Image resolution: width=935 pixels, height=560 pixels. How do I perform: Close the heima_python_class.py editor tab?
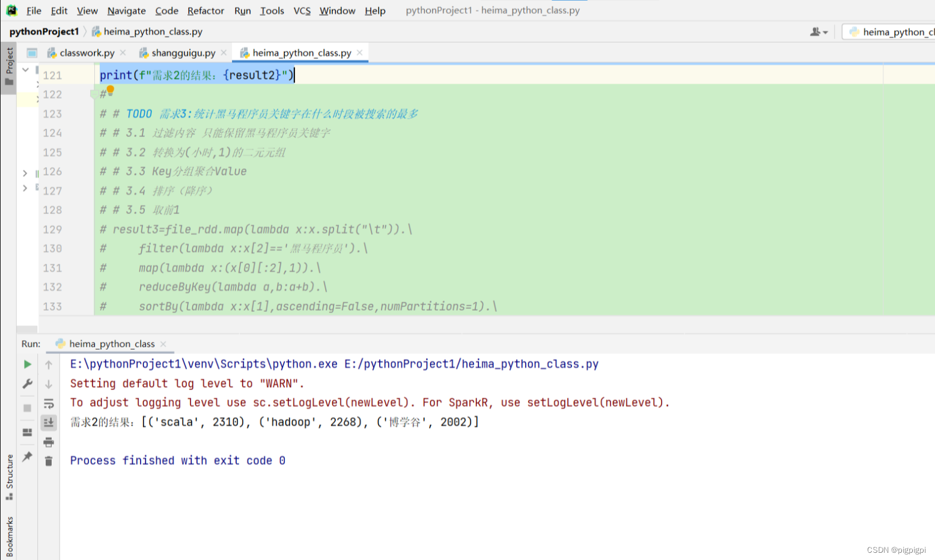359,53
